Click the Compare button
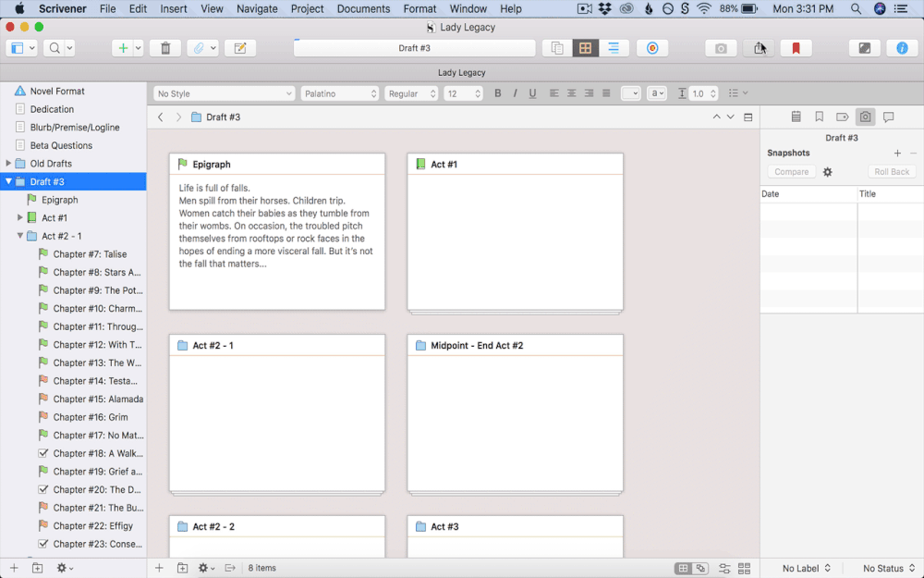Image resolution: width=924 pixels, height=578 pixels. click(x=791, y=172)
